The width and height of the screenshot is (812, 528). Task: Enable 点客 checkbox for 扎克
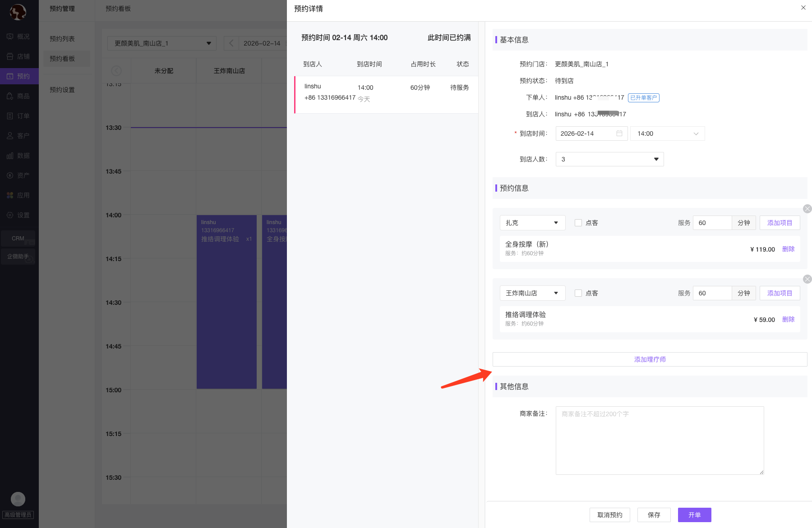578,223
